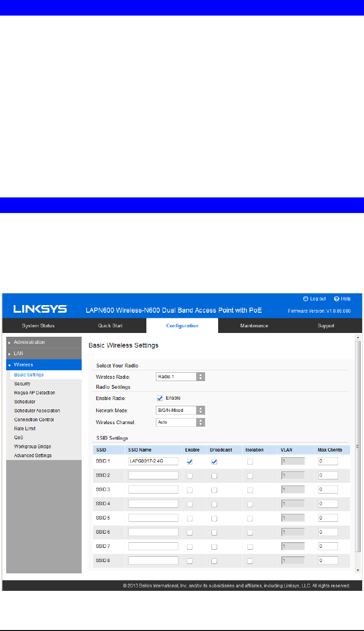Select the Configuration tab
This screenshot has width=364, height=631.
182,325
